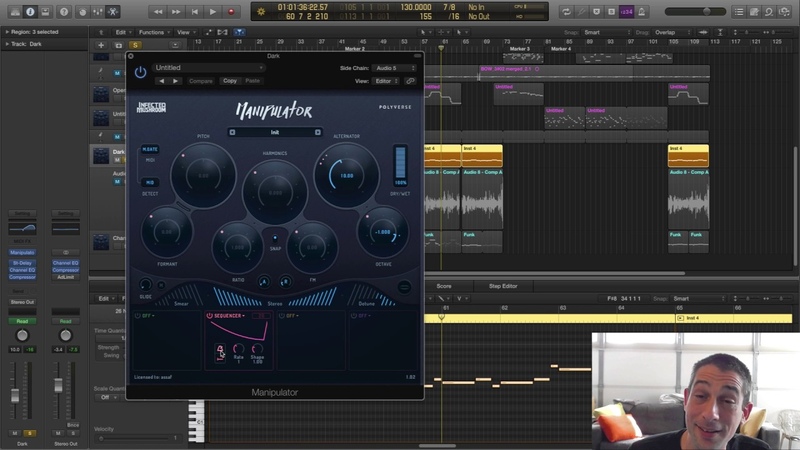The image size is (800, 450).
Task: Open Quick Help question mark icon
Action: pos(64,11)
